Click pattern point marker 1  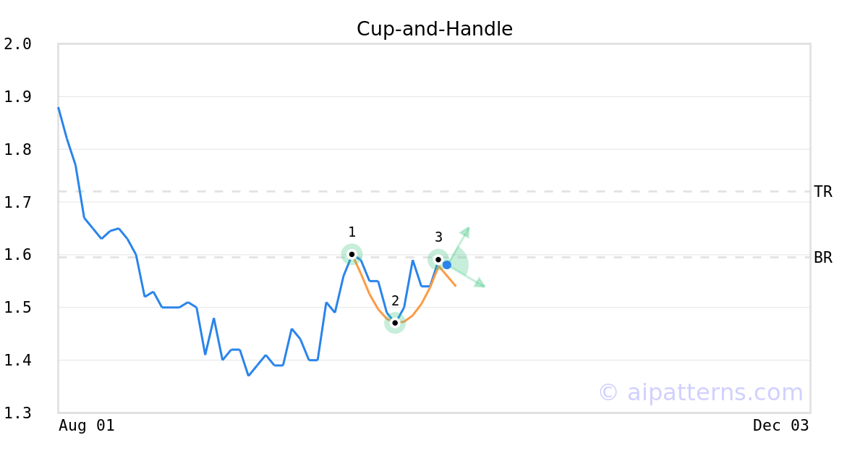352,254
